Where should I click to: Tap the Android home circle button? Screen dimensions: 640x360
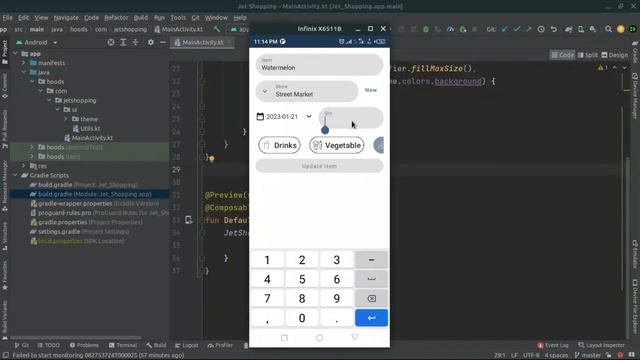(320, 338)
